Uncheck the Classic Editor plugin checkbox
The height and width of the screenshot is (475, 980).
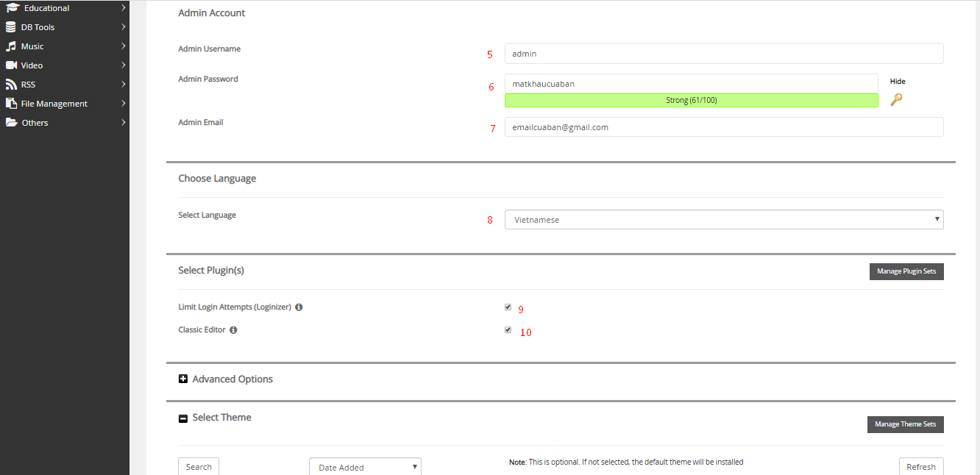(508, 330)
